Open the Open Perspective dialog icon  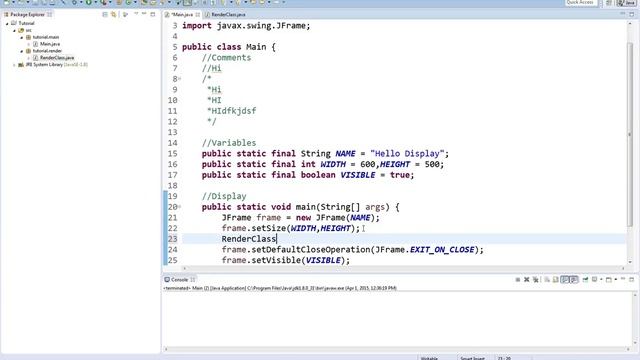click(609, 3)
